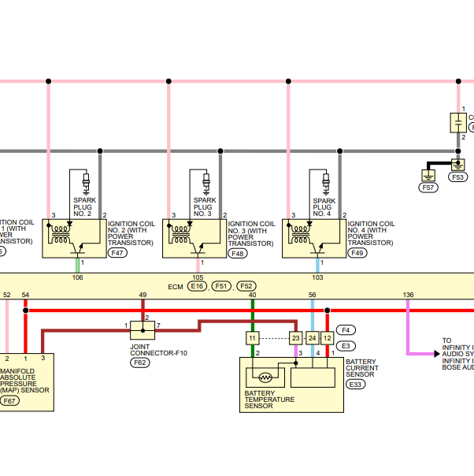Click the Joint Connector-F10 text
The image size is (474, 476).
coord(158,350)
